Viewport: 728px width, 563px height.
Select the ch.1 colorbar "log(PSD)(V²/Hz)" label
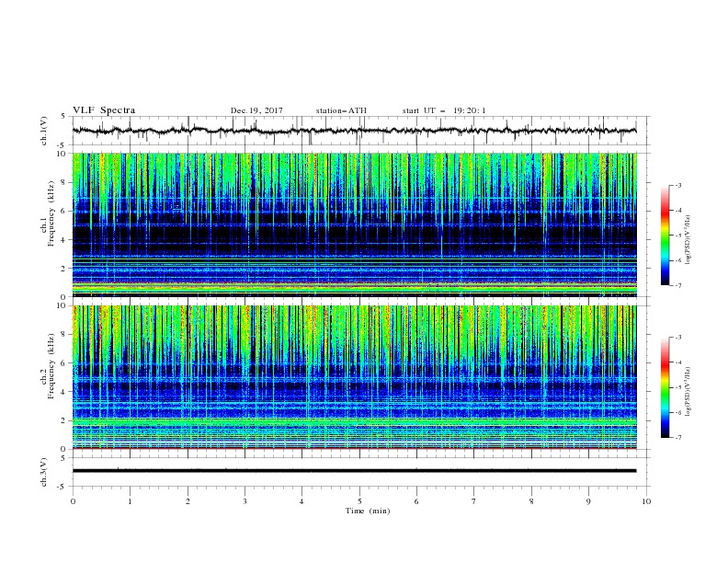[688, 239]
